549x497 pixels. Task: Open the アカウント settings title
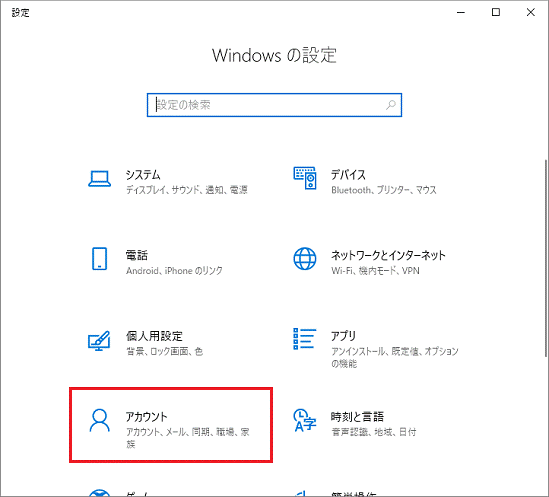pos(146,416)
